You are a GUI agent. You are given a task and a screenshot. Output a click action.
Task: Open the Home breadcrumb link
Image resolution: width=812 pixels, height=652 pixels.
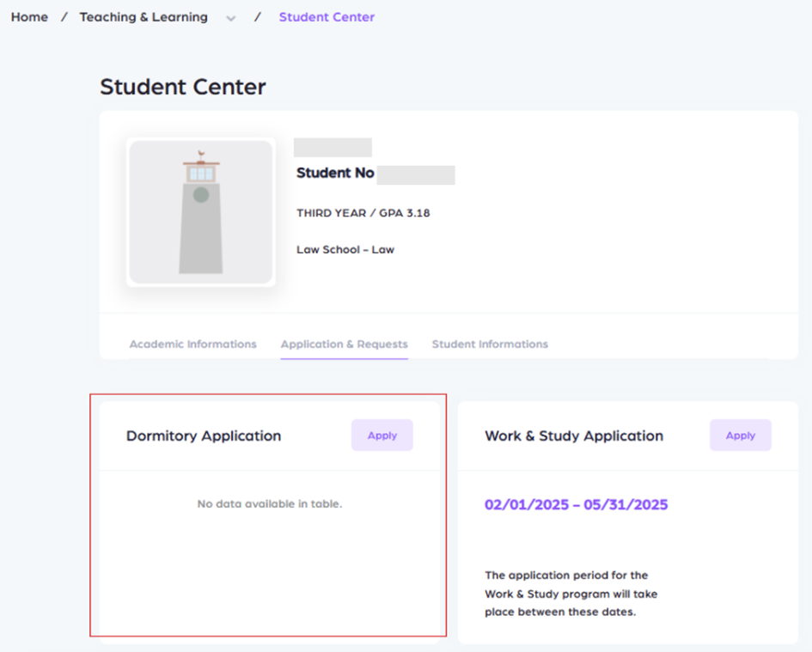pyautogui.click(x=29, y=16)
